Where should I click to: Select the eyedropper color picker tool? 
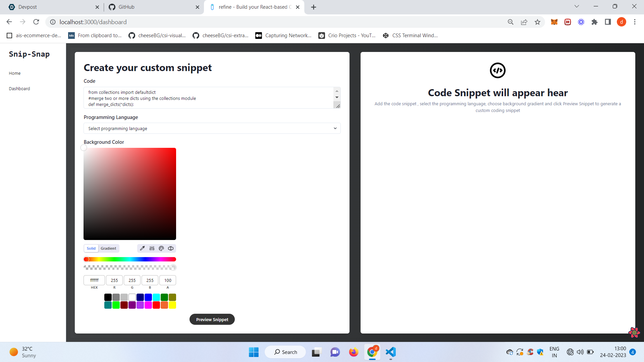142,248
